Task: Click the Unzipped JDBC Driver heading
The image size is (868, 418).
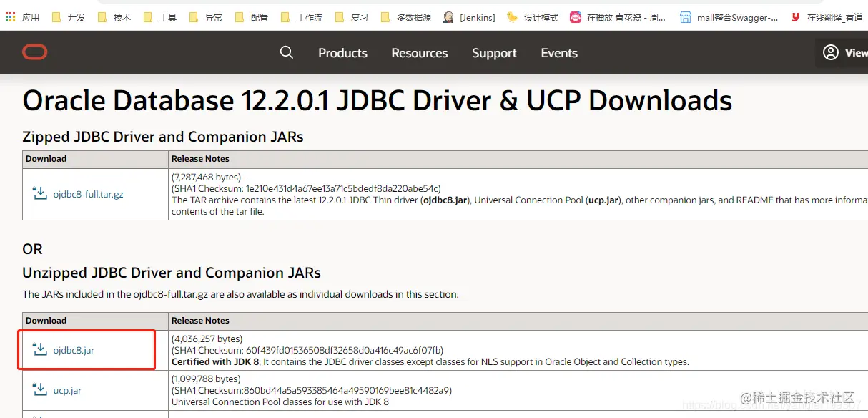Action: coord(172,273)
